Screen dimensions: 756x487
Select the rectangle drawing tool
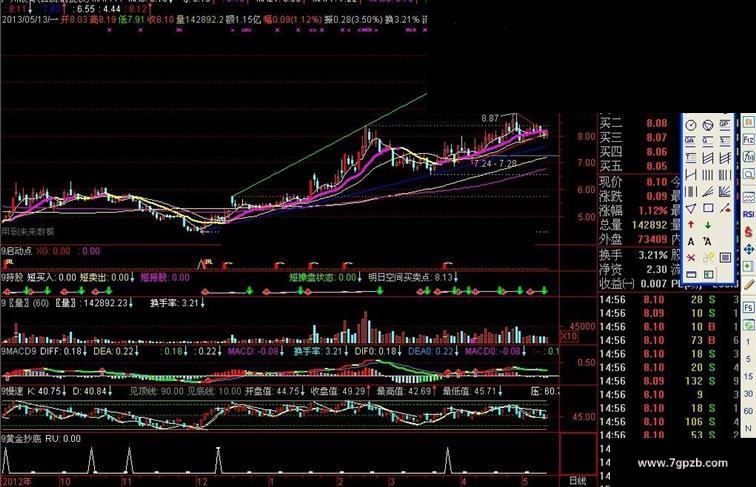tap(708, 208)
